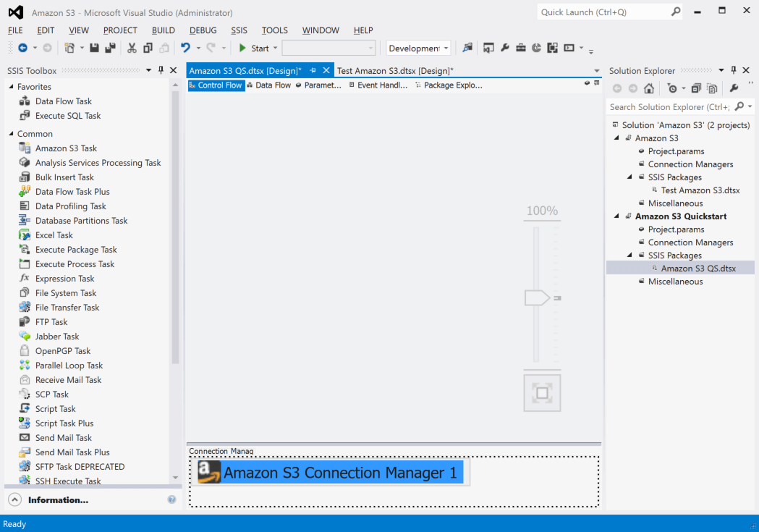Expand the Information panel chevron

pyautogui.click(x=15, y=499)
